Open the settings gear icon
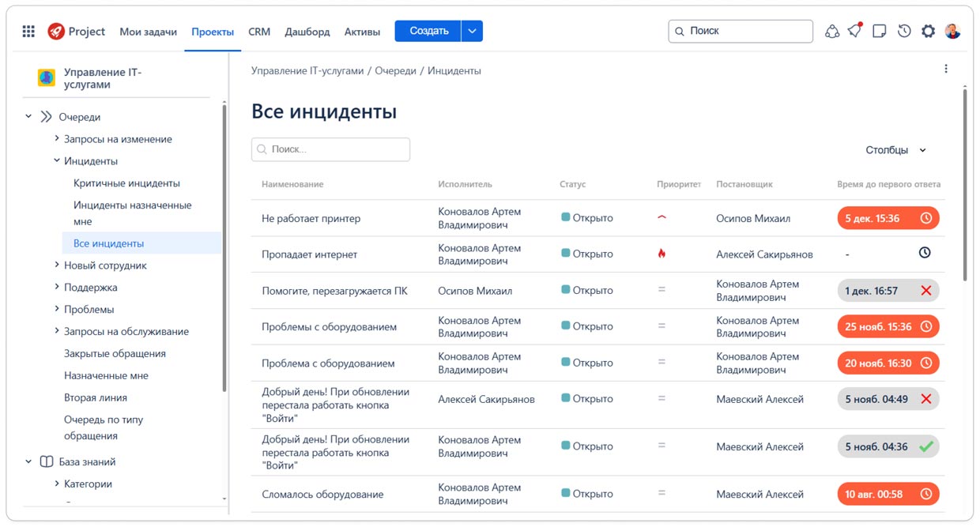The height and width of the screenshot is (527, 980). coord(928,32)
